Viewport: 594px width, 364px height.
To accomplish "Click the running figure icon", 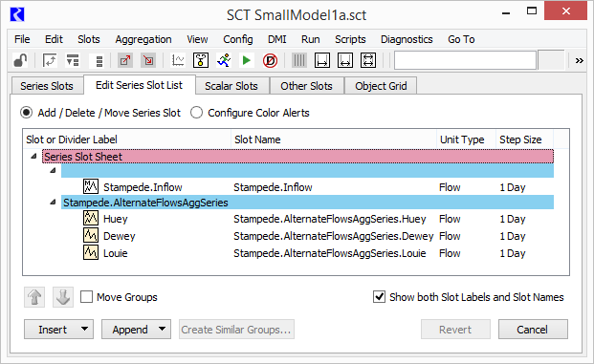I will [224, 60].
